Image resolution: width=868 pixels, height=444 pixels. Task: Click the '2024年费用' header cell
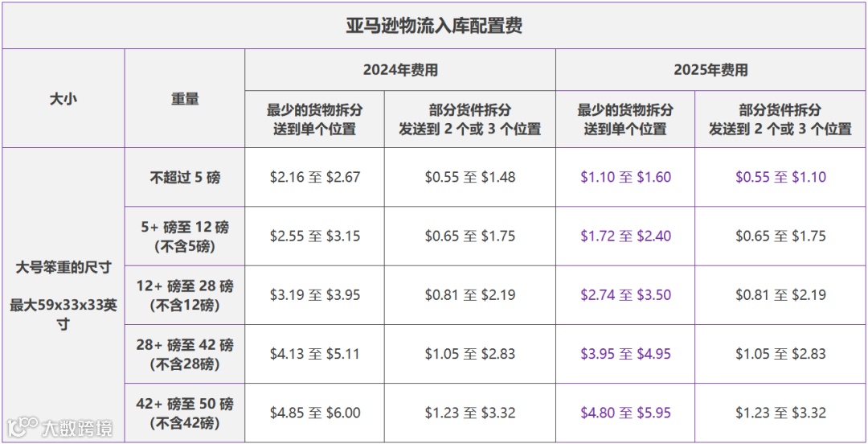[400, 70]
